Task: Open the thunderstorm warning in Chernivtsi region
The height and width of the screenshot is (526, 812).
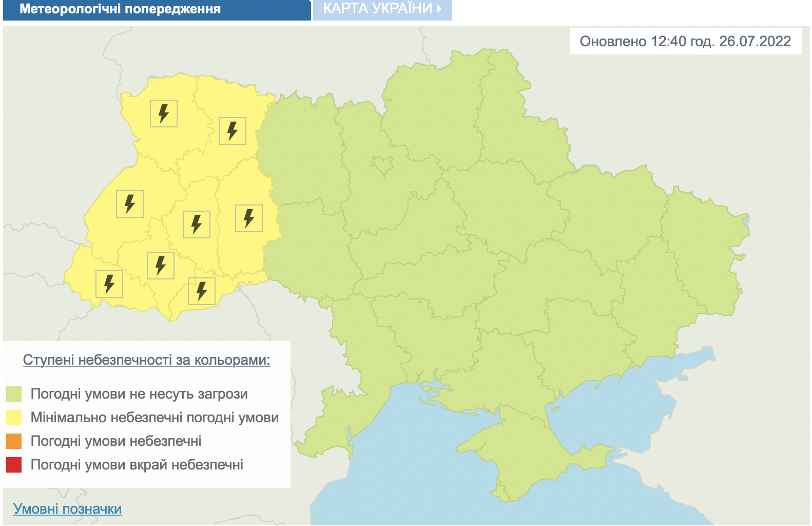Action: (202, 291)
